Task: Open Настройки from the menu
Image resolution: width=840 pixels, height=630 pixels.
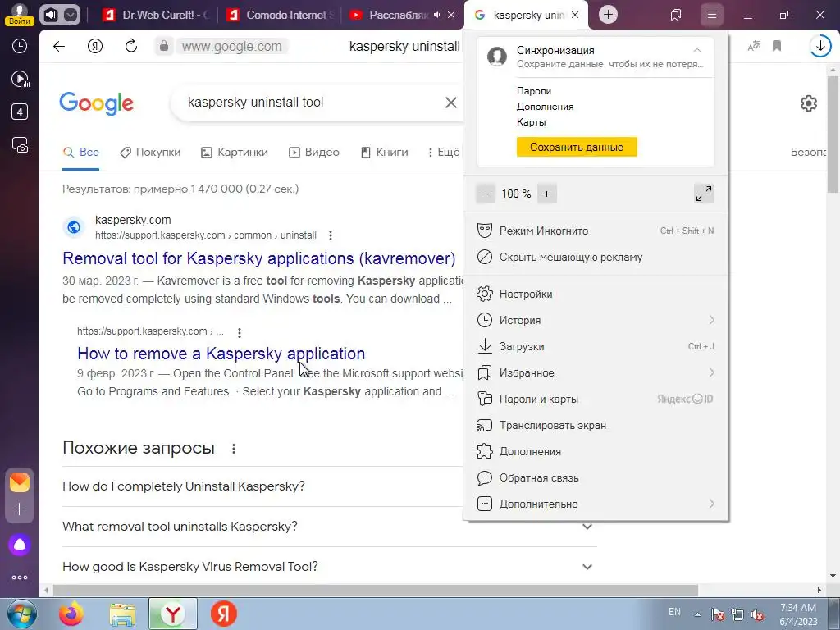Action: pos(596,294)
